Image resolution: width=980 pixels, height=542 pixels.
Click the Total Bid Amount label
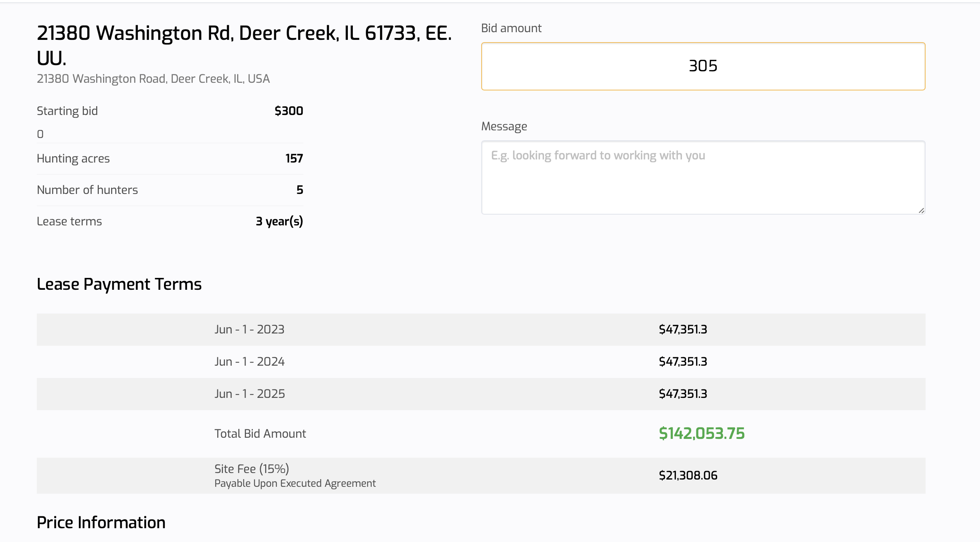[x=260, y=434]
